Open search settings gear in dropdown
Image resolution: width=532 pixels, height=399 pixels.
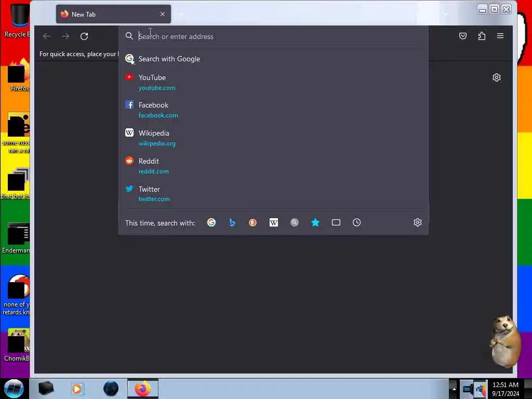pos(418,222)
